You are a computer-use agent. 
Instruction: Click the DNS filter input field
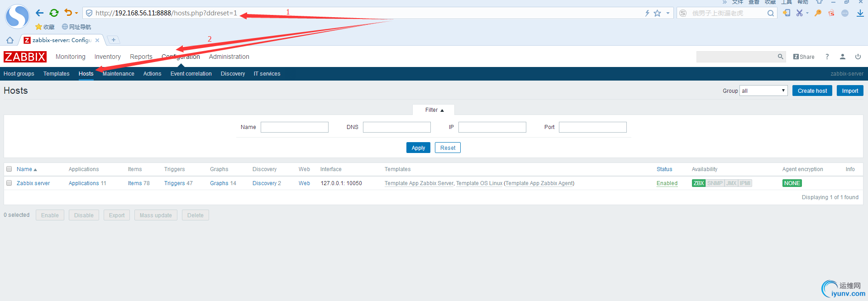(397, 127)
